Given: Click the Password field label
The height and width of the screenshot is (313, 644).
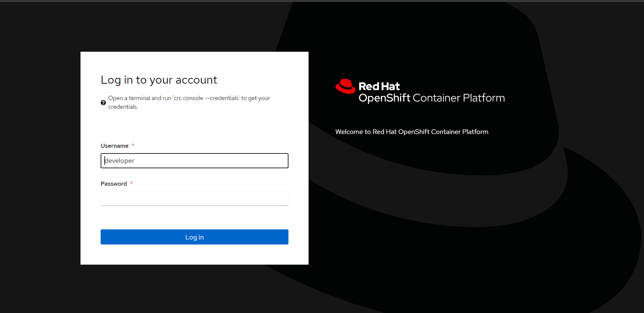Looking at the screenshot, I should coord(114,184).
